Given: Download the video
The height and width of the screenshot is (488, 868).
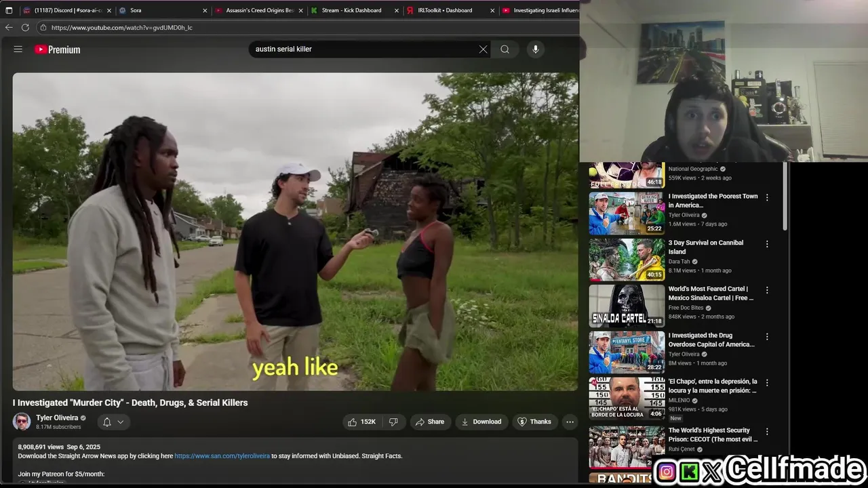Looking at the screenshot, I should click(x=481, y=422).
